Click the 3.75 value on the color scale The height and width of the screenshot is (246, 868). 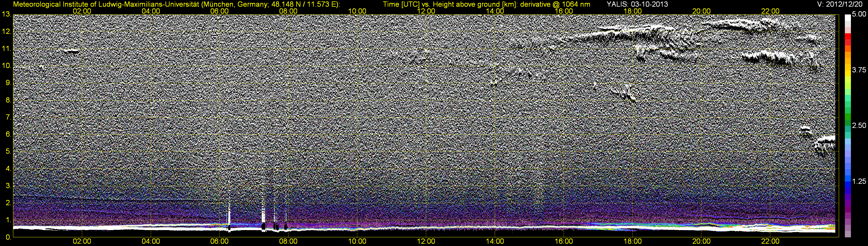pyautogui.click(x=859, y=70)
